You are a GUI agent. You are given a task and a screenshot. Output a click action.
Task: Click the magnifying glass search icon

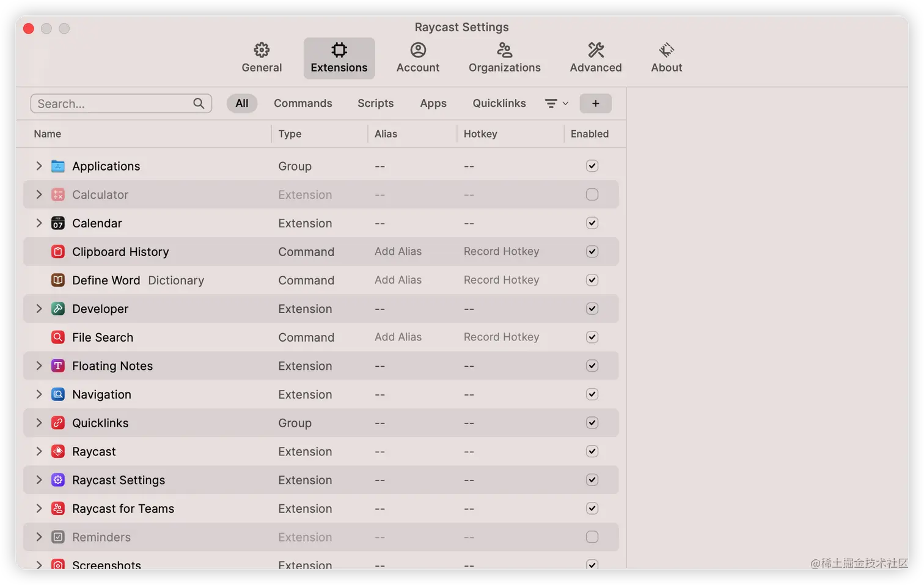199,103
